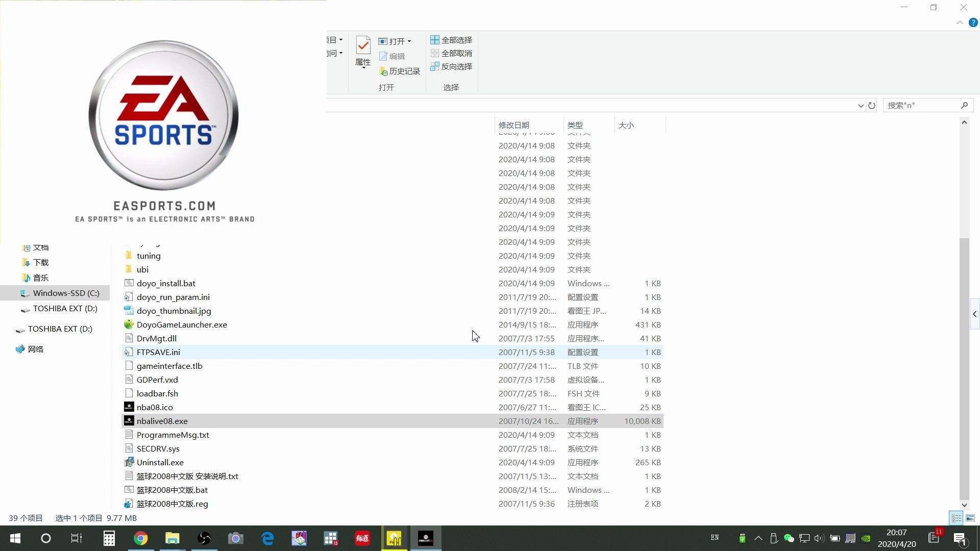Open the notification center icon
Image resolution: width=980 pixels, height=551 pixels.
coord(960,538)
